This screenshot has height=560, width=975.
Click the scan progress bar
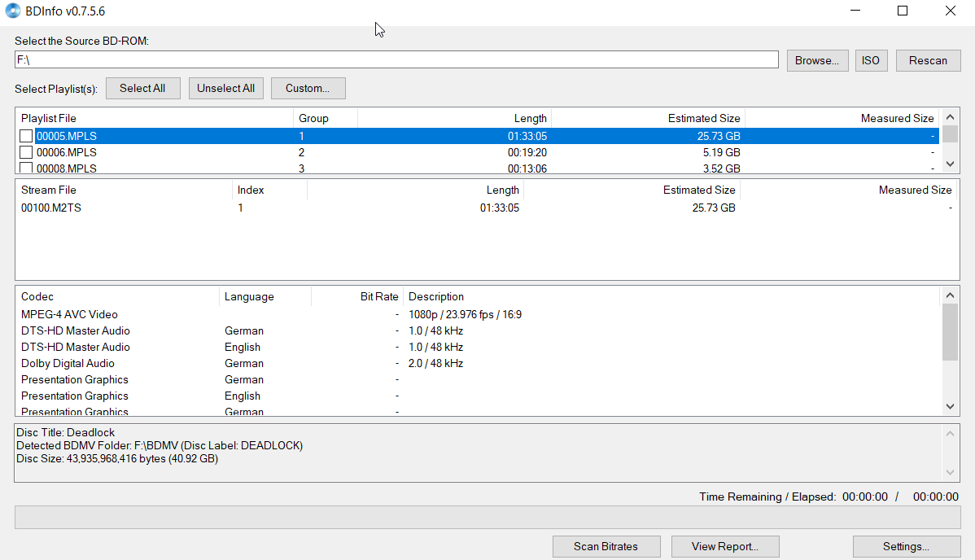[x=487, y=517]
